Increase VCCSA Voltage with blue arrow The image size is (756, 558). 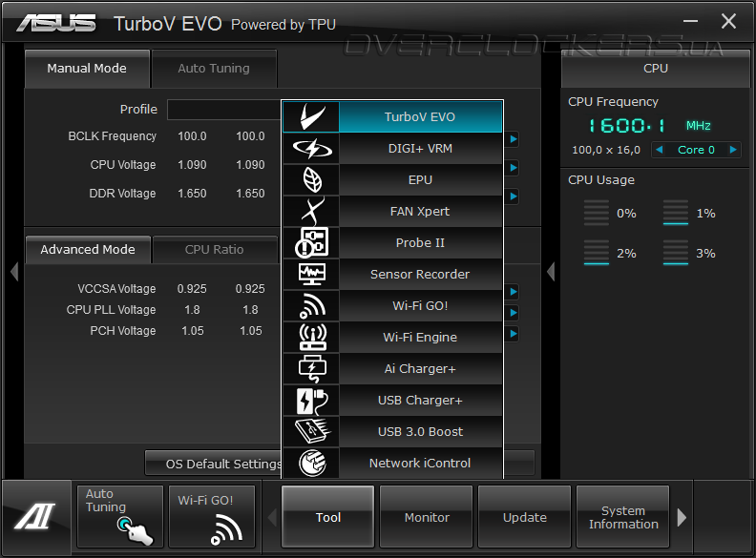pyautogui.click(x=513, y=292)
